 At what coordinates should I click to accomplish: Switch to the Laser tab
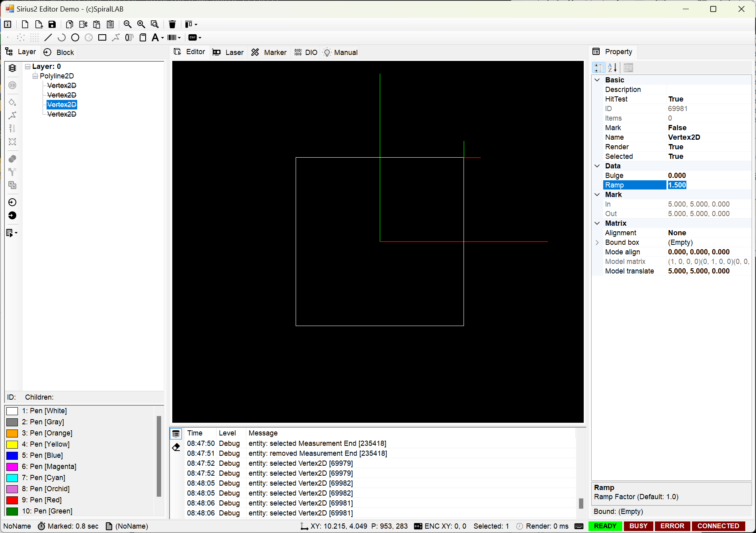pyautogui.click(x=228, y=53)
